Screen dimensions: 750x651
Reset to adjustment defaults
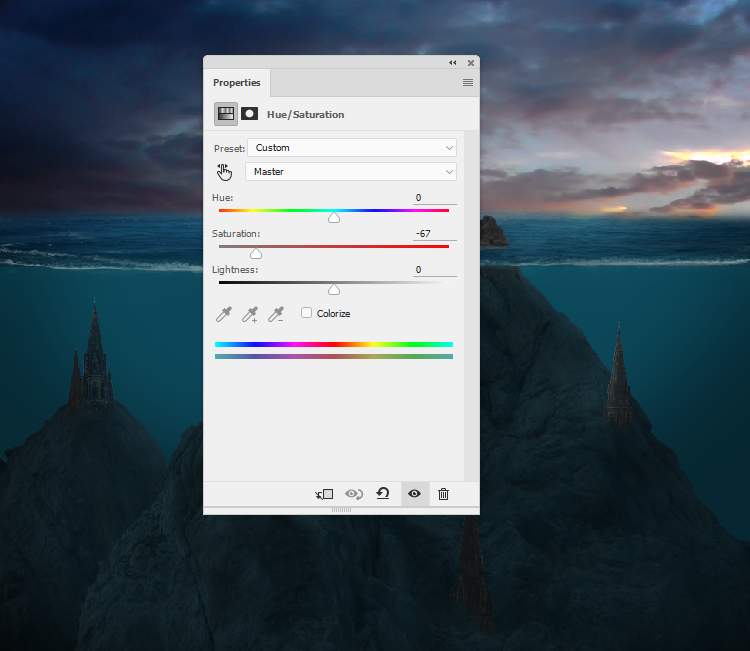tap(383, 494)
